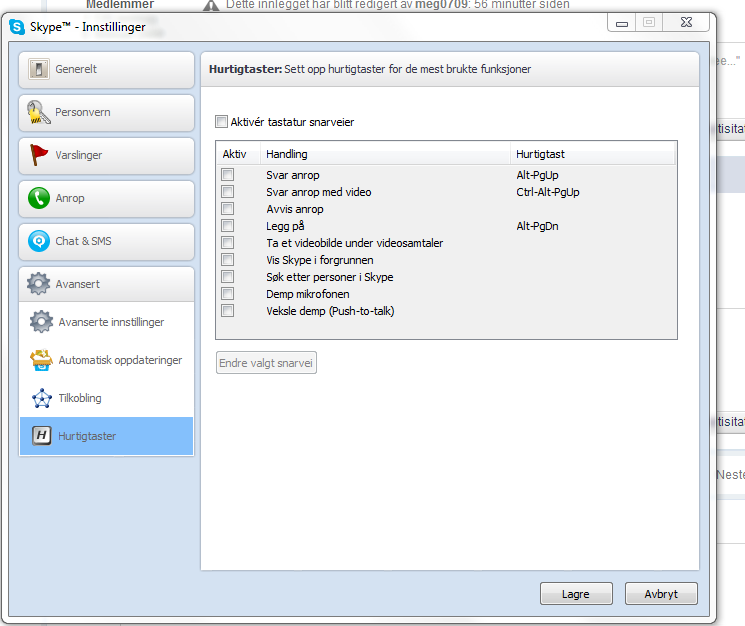Screen dimensions: 745x626
Task: Select the Demp mikrofonen row
Action: pos(307,294)
